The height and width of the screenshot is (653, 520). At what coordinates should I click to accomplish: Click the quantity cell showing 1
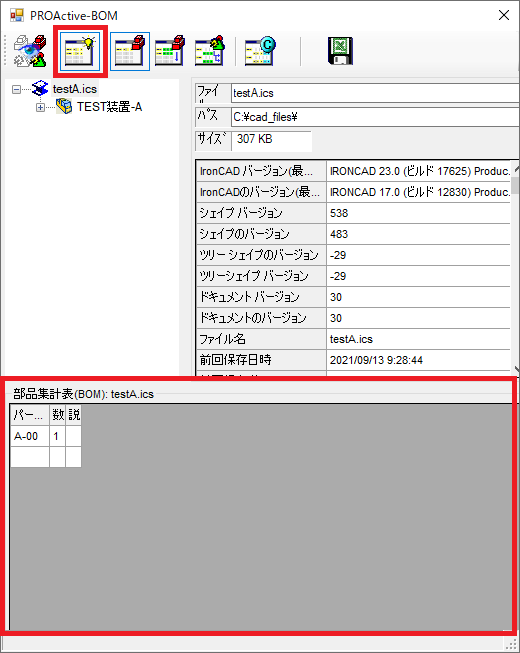57,436
